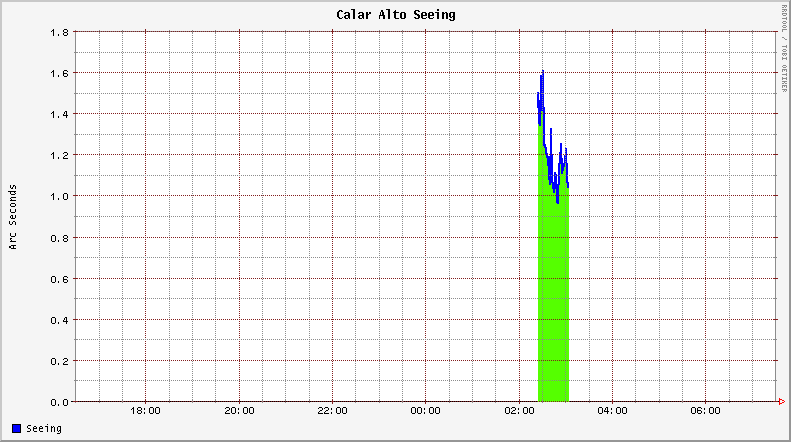Select the 04:00 time axis label
The width and height of the screenshot is (791, 442).
tap(612, 411)
